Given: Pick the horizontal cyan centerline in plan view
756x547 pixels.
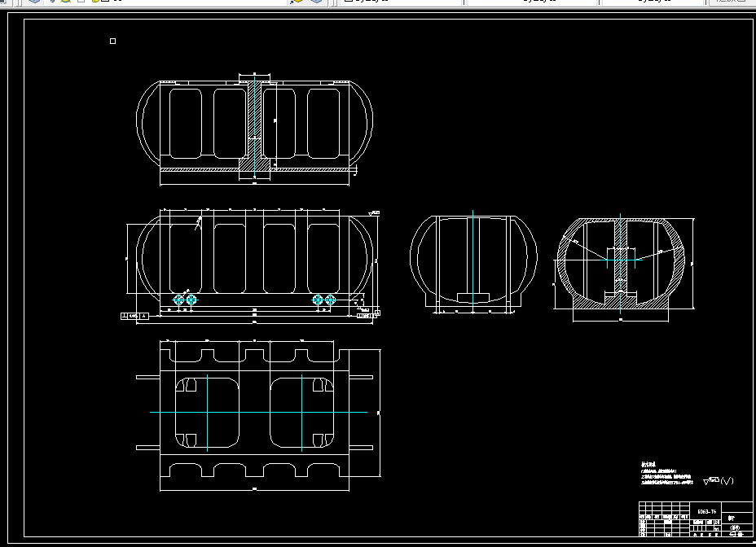Looking at the screenshot, I should click(258, 412).
